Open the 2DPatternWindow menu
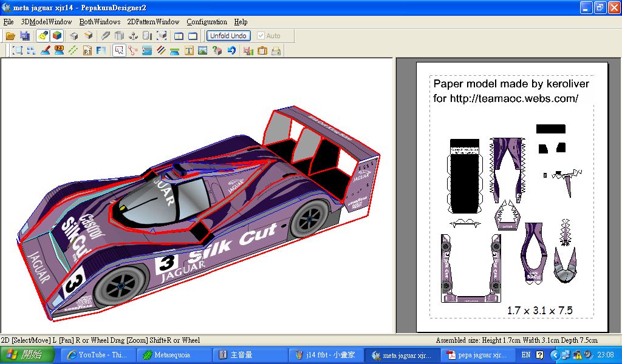The width and height of the screenshot is (622, 364). tap(153, 22)
